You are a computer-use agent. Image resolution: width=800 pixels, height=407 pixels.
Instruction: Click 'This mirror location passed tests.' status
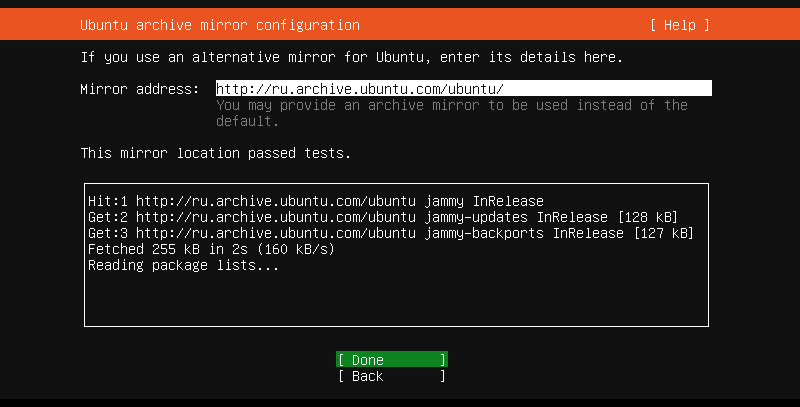215,153
